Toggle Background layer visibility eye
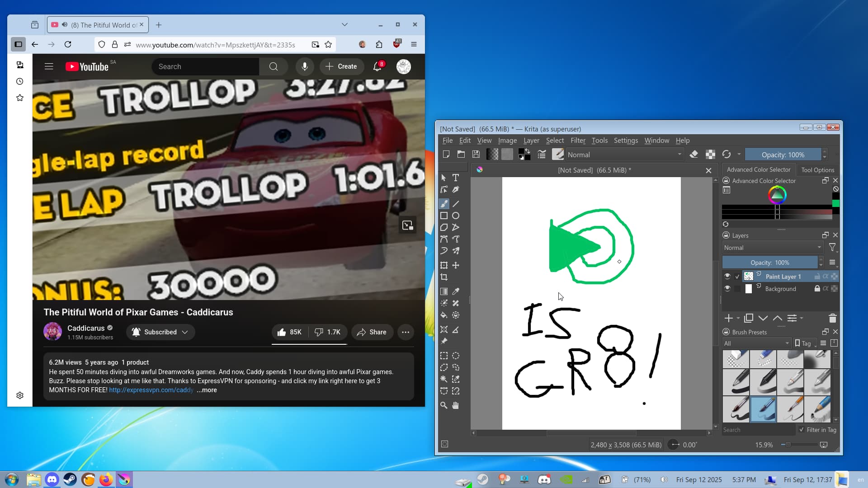Screen dimensions: 868x488 (727, 288)
